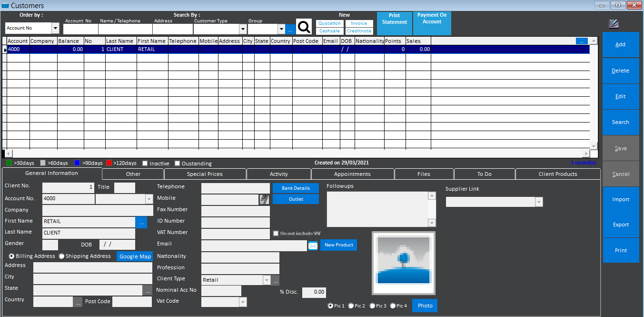This screenshot has height=317, width=644.
Task: Click the green >30days legend swatch
Action: coord(8,163)
